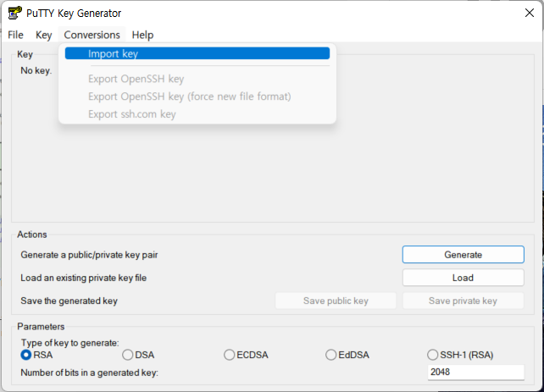Click 'Type of key to generate:' label
The height and width of the screenshot is (392, 544).
click(x=70, y=343)
